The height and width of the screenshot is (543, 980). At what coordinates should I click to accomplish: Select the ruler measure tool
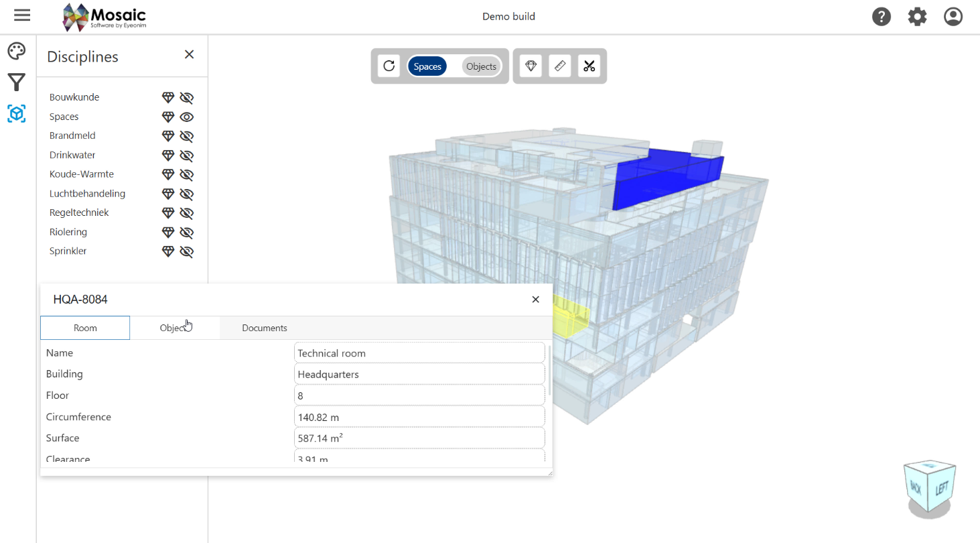click(560, 66)
